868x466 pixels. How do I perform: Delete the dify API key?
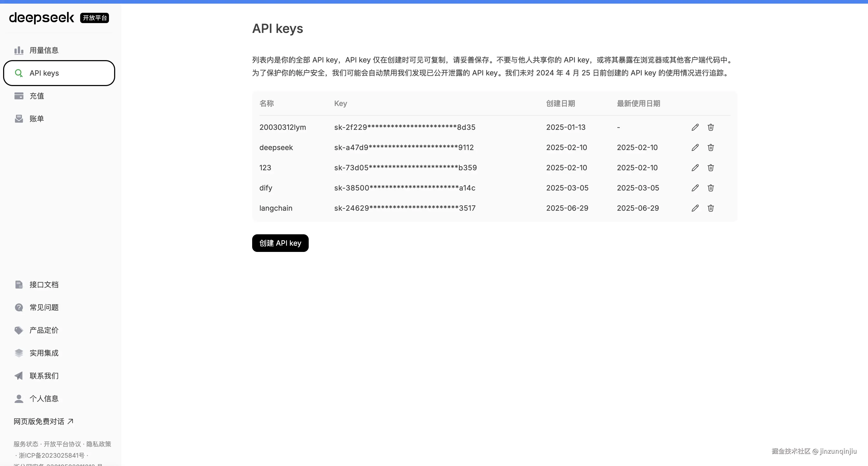[711, 188]
